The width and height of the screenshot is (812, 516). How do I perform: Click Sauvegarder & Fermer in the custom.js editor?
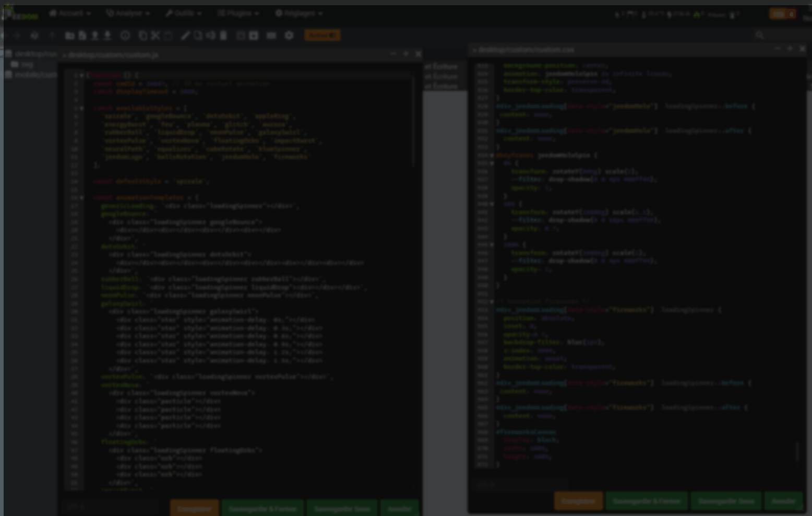click(x=262, y=509)
